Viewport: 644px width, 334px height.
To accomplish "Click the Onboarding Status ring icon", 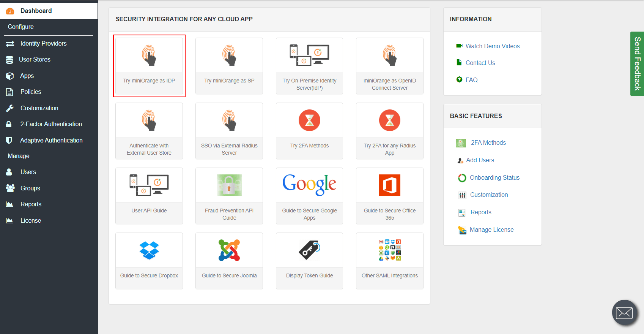I will click(x=462, y=178).
